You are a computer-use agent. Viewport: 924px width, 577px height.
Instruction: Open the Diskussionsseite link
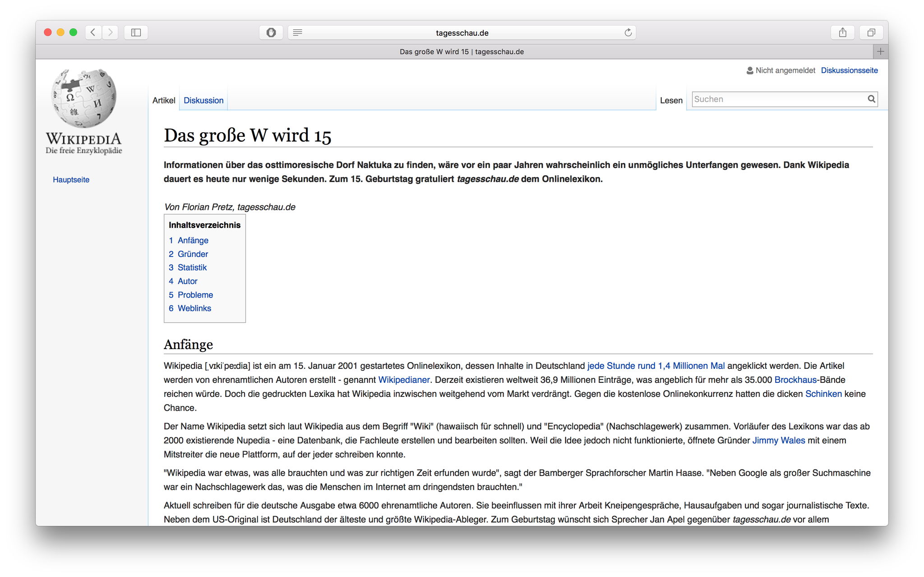(x=849, y=70)
